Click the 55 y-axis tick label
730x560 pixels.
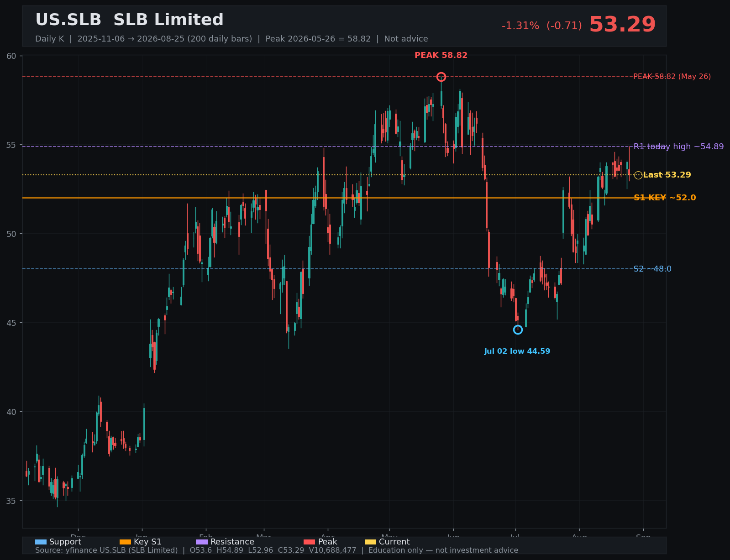(11, 145)
